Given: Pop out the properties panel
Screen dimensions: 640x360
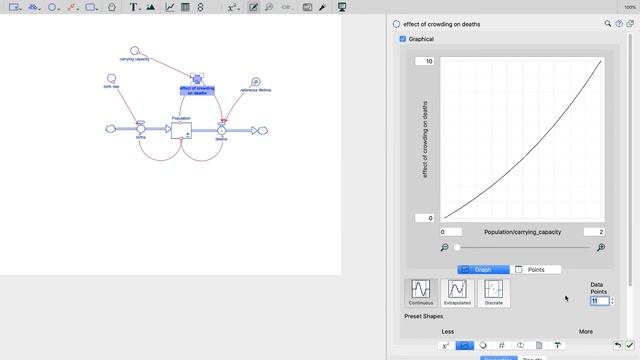Looking at the screenshot, I should point(630,24).
